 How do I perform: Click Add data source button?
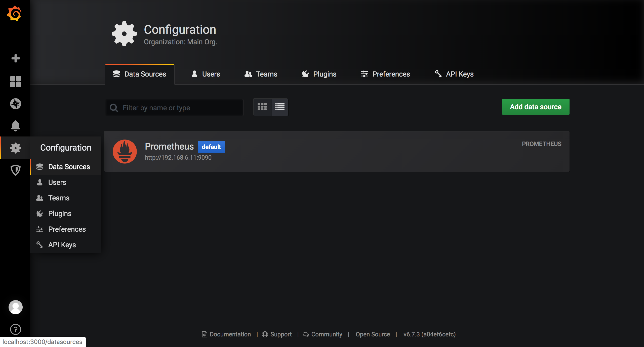536,107
